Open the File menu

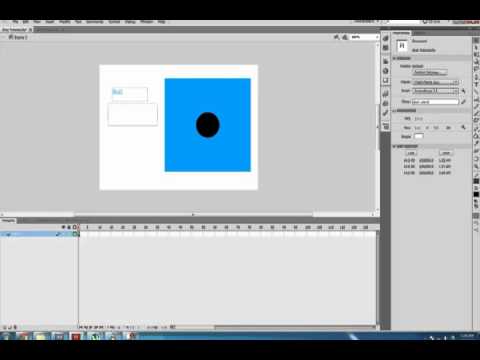coord(15,22)
